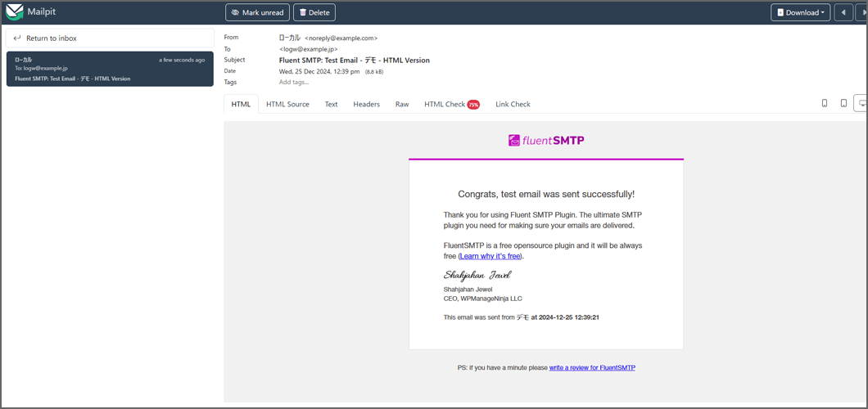
Task: Go to the next message arrow
Action: (x=861, y=12)
